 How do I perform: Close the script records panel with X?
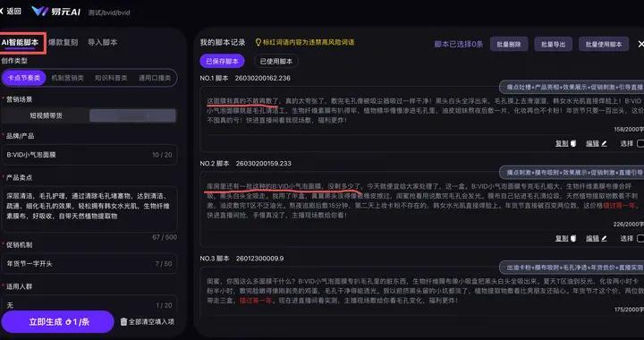(x=640, y=44)
